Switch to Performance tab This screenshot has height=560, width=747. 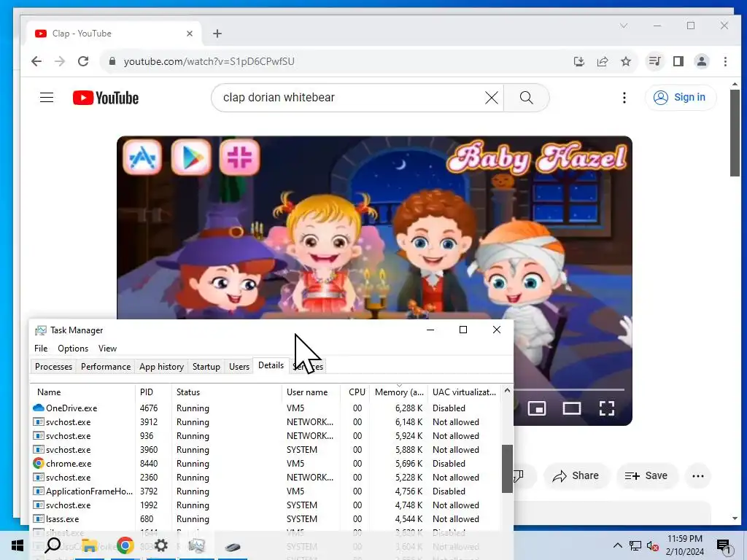106,367
